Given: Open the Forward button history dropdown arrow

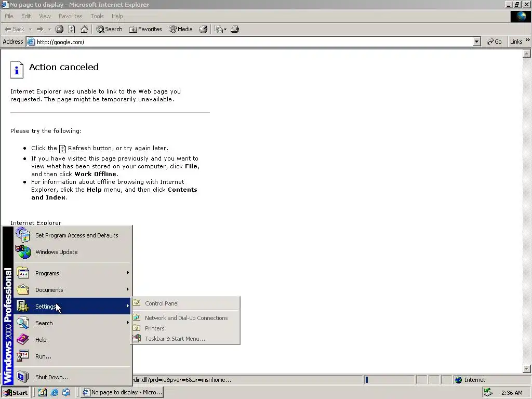Looking at the screenshot, I should (x=49, y=30).
